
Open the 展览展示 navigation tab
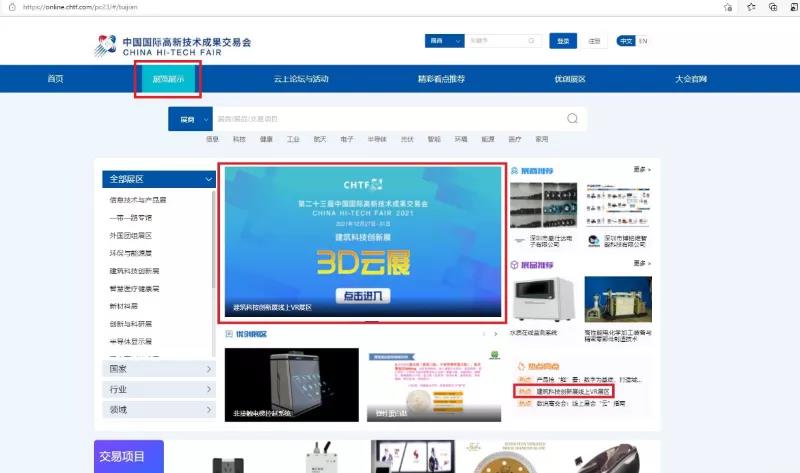pos(168,79)
